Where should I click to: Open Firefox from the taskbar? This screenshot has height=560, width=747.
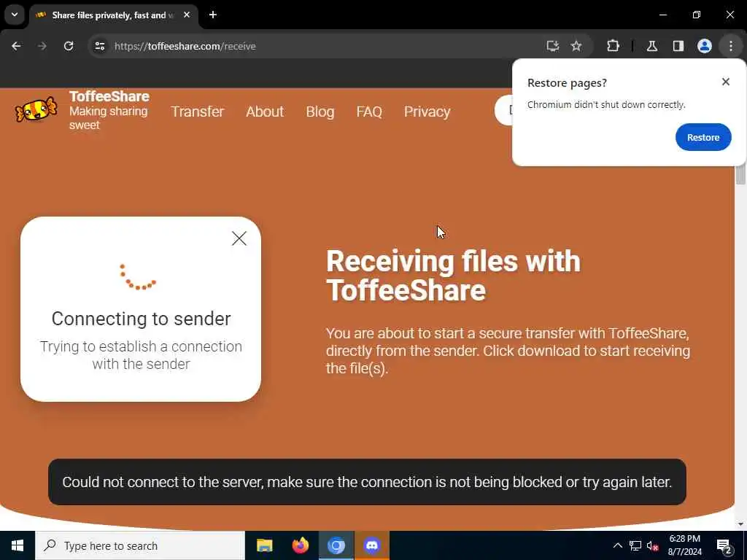[300, 545]
